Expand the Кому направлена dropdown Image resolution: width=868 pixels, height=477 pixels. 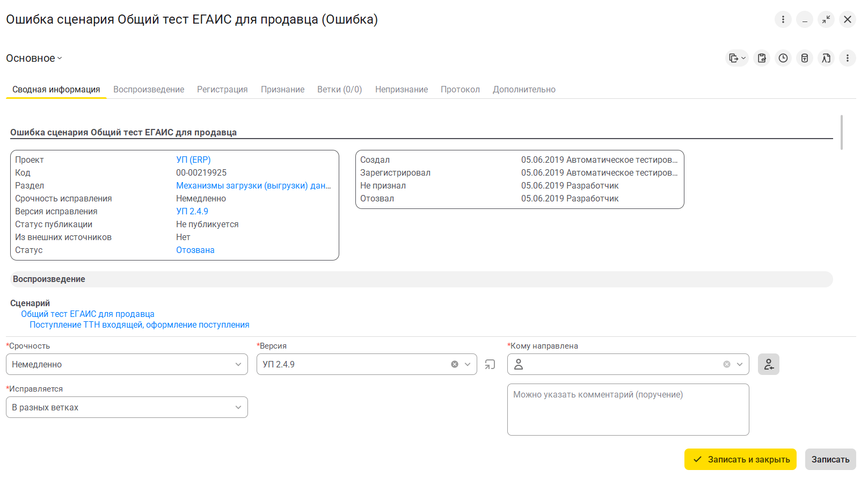(739, 364)
